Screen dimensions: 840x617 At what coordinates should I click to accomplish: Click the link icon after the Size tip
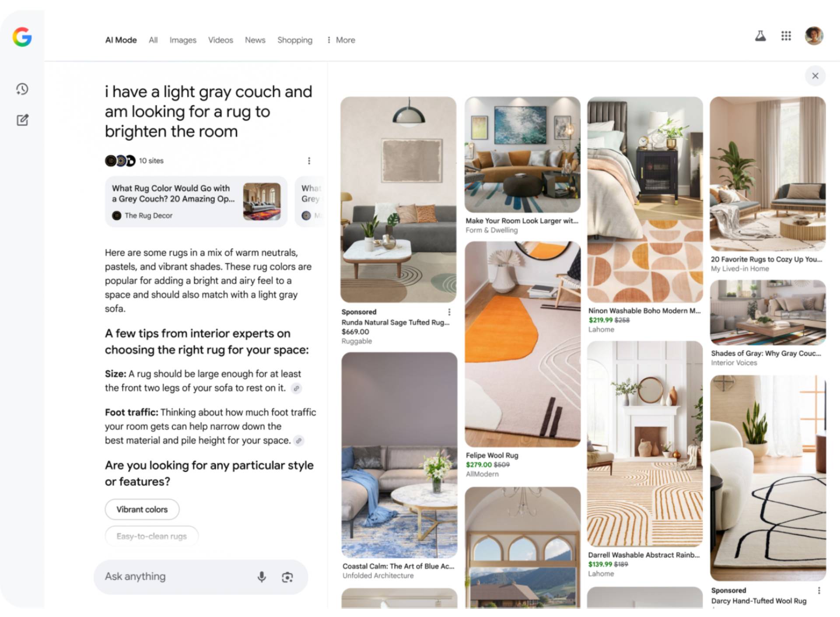pyautogui.click(x=296, y=388)
